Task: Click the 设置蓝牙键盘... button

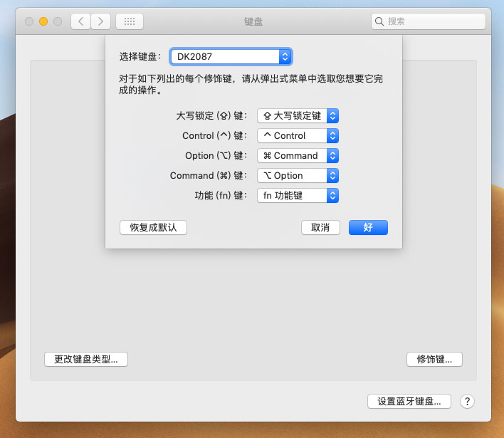Action: 409,402
